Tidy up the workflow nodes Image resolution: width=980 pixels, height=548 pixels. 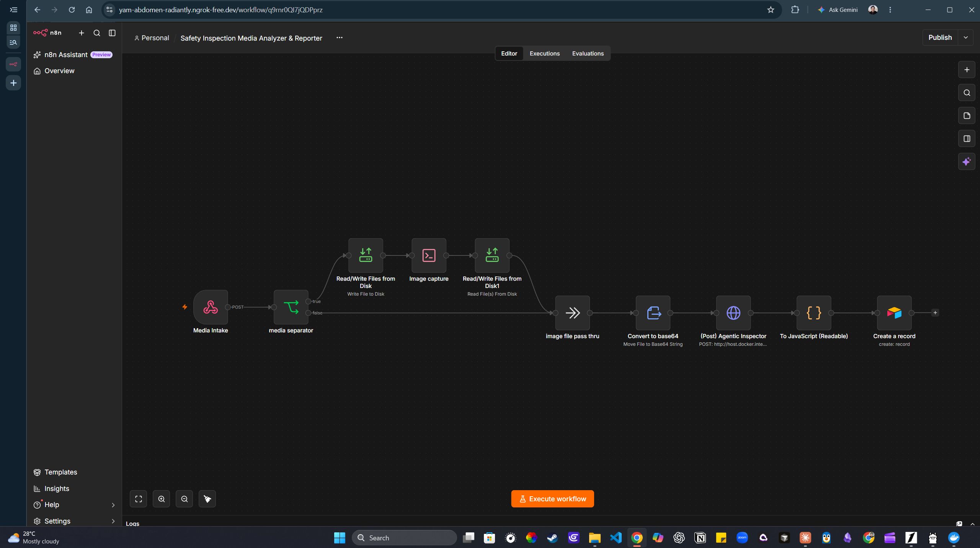tap(207, 499)
